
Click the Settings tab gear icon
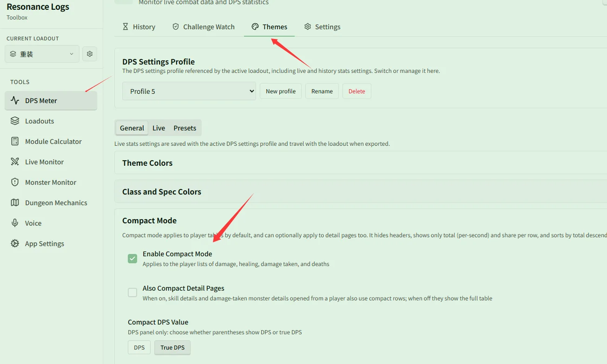(308, 26)
